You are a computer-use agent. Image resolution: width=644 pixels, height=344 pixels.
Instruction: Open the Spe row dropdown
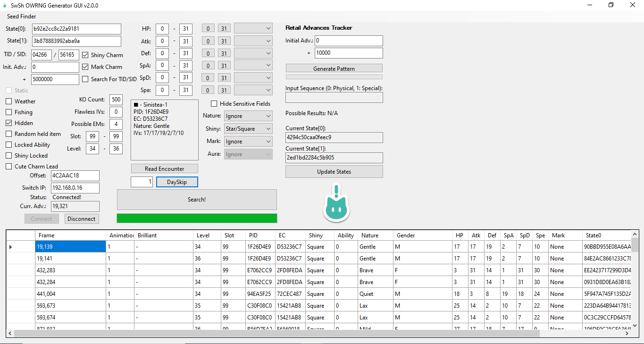pos(253,90)
